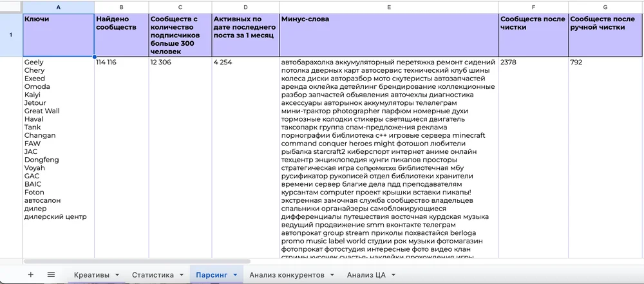Click the horizontal scrollbar thumb
The height and width of the screenshot is (284, 644).
137,261
